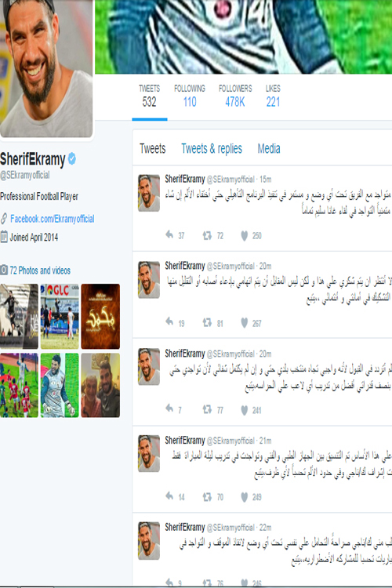The height and width of the screenshot is (588, 392).
Task: Reply to the tweet posted 21m ago
Action: (x=169, y=496)
